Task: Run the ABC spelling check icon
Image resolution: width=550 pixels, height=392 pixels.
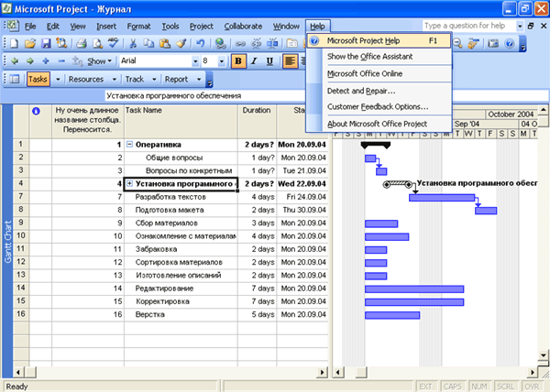Action: [x=113, y=43]
